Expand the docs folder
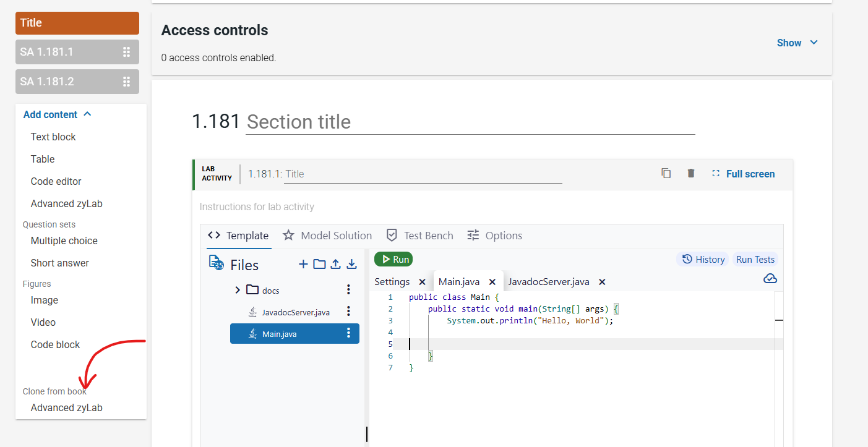 tap(238, 289)
